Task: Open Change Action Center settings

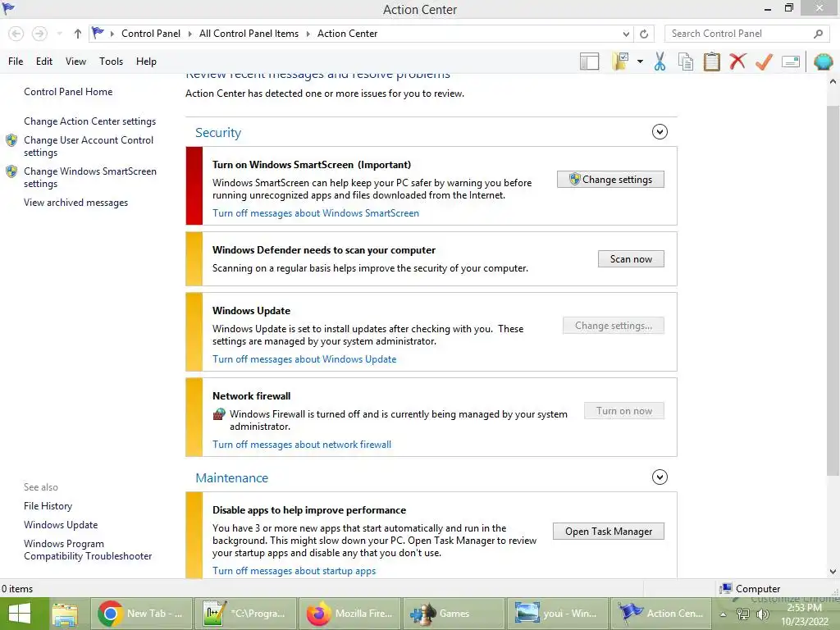Action: [89, 121]
